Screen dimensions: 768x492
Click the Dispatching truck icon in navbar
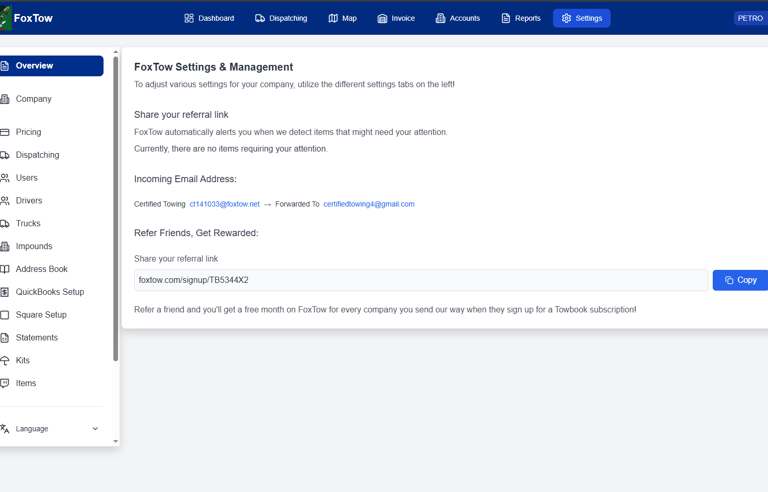point(260,18)
